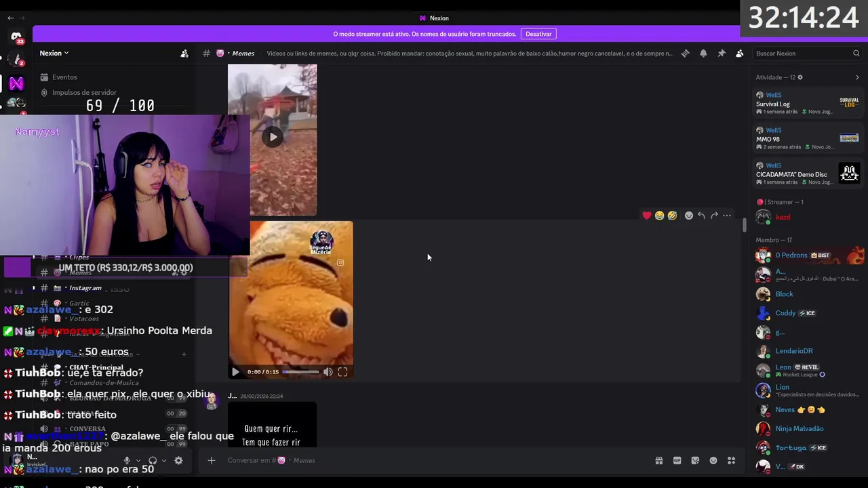Screen dimensions: 868x488
Task: Open Discord direct messages home icon
Action: coord(16,37)
